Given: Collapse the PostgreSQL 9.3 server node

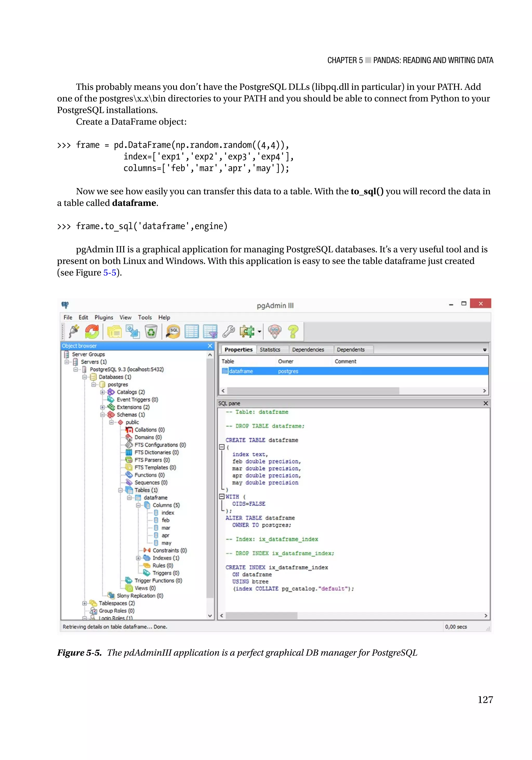Looking at the screenshot, I should click(76, 369).
